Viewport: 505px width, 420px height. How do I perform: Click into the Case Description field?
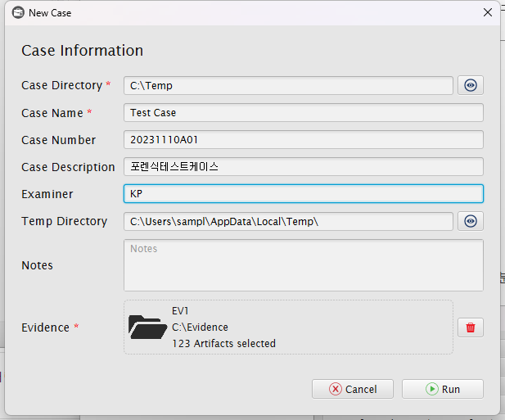tap(304, 167)
